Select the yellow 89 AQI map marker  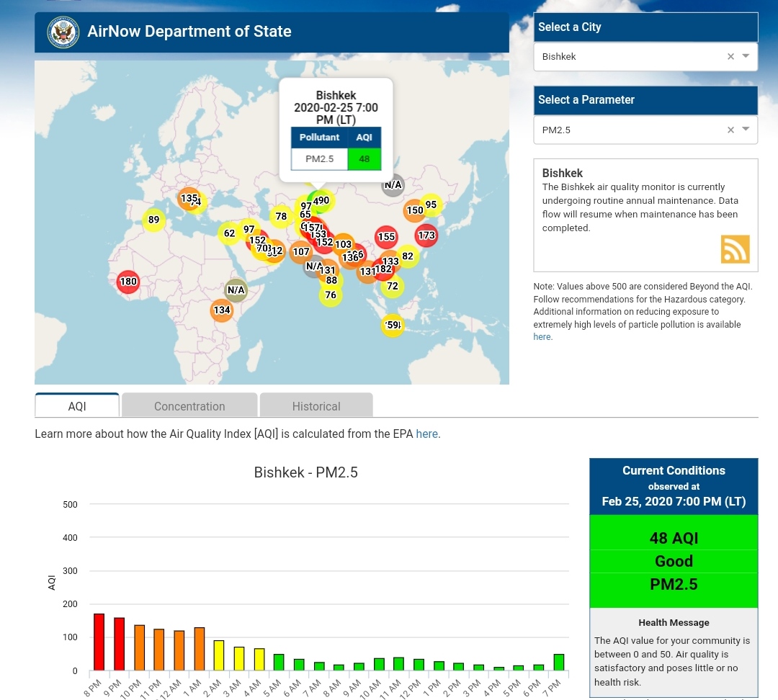coord(153,220)
